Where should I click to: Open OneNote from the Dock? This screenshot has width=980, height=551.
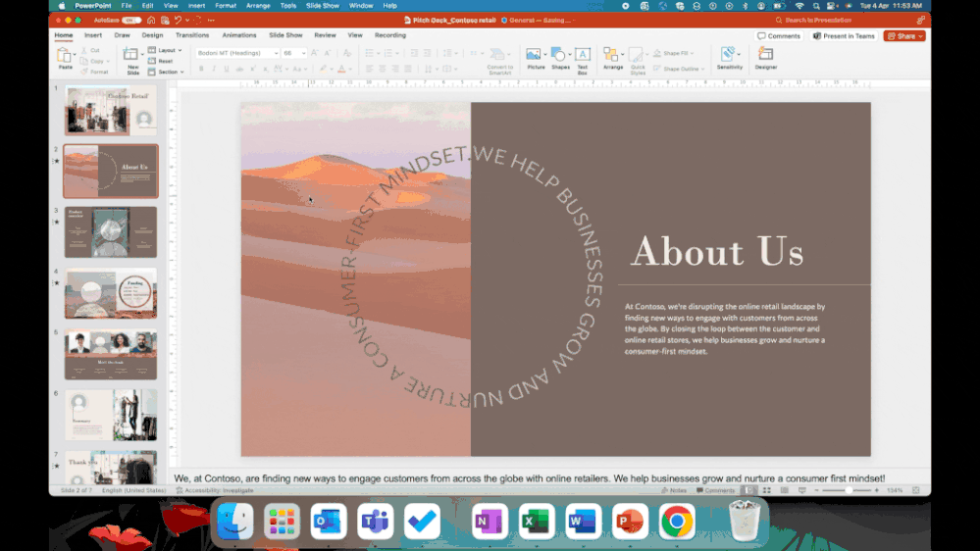[490, 521]
